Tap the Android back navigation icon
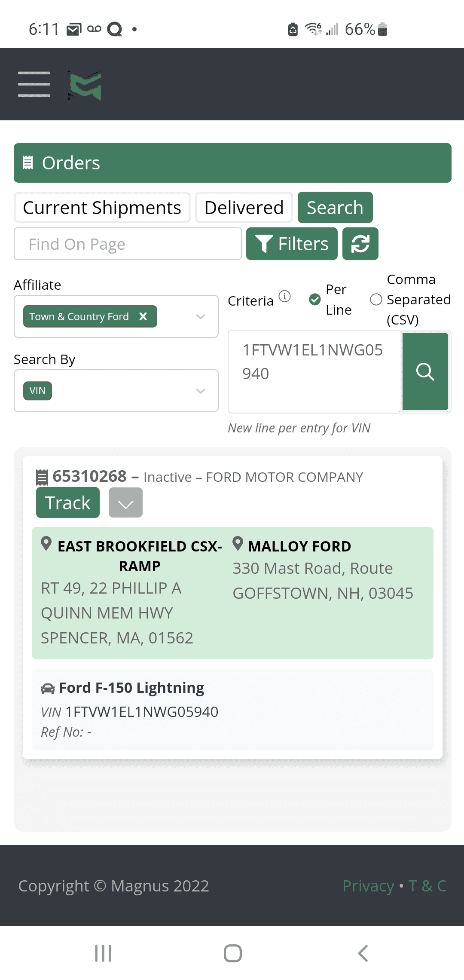 [363, 953]
